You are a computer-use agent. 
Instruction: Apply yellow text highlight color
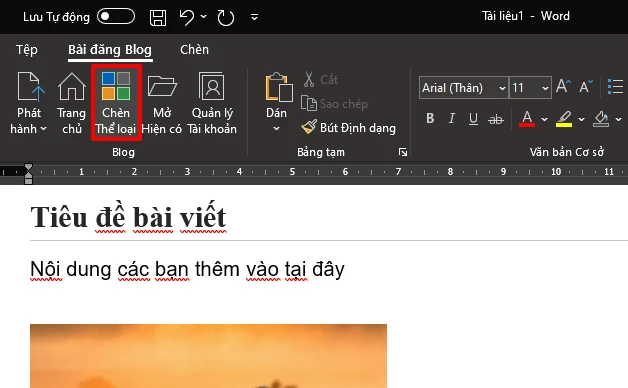[x=564, y=119]
